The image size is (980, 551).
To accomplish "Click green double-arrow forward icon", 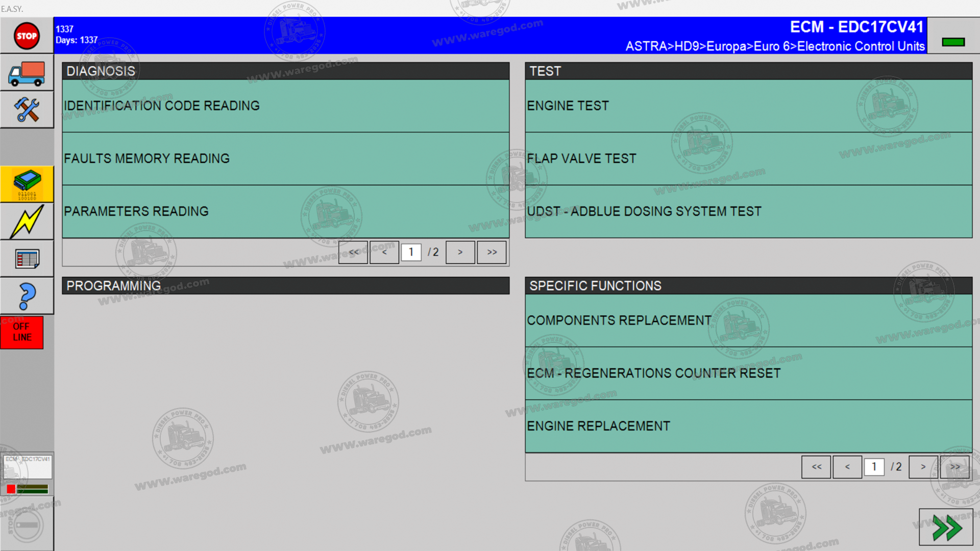I will tap(946, 528).
